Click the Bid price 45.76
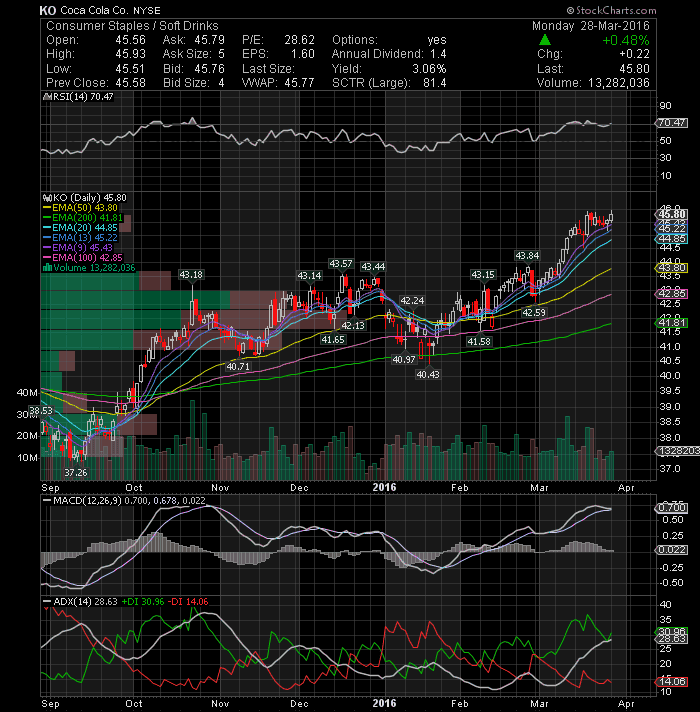 point(209,69)
